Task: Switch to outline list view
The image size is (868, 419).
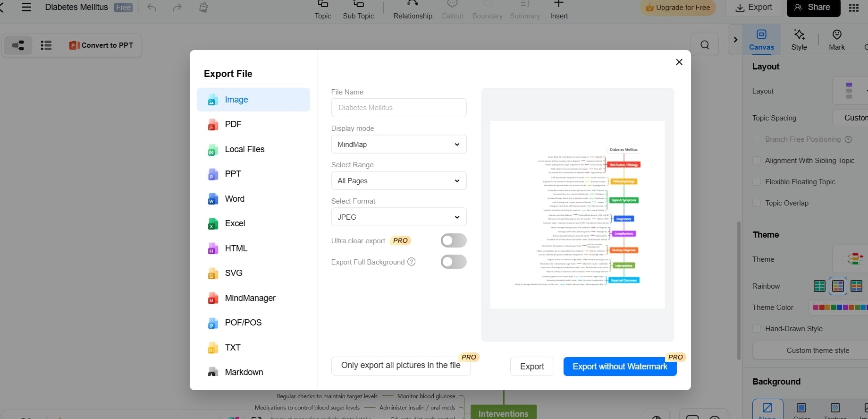Action: (x=46, y=45)
